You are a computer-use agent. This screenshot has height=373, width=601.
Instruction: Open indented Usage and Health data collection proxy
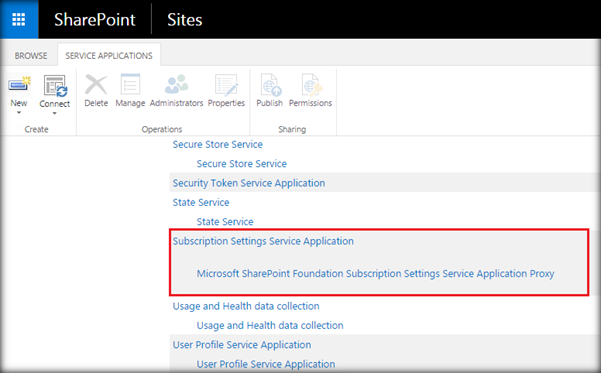pos(270,325)
